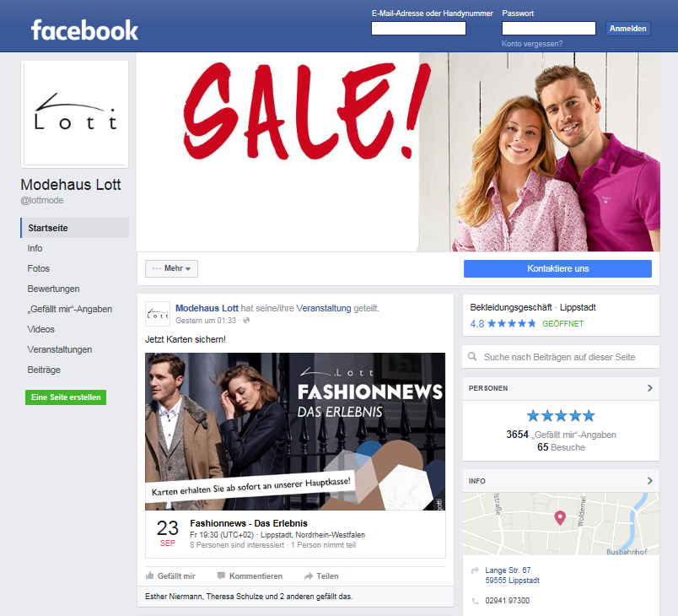Click the Modehaus Lott profile picture logo
The image size is (678, 616).
pyautogui.click(x=75, y=114)
